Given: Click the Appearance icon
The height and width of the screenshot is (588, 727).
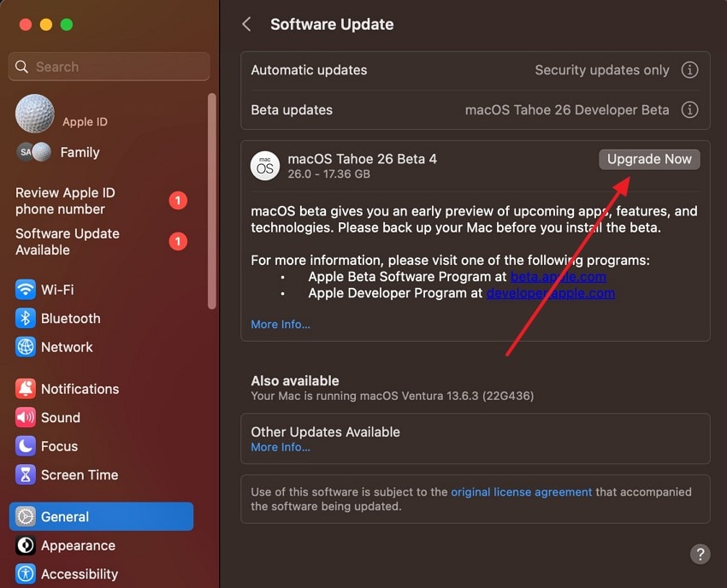Looking at the screenshot, I should point(25,545).
